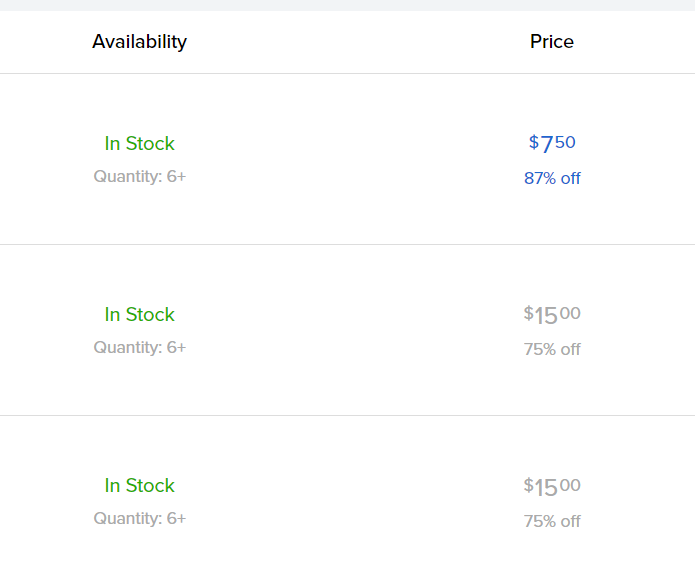Click the Price column header

tap(552, 42)
